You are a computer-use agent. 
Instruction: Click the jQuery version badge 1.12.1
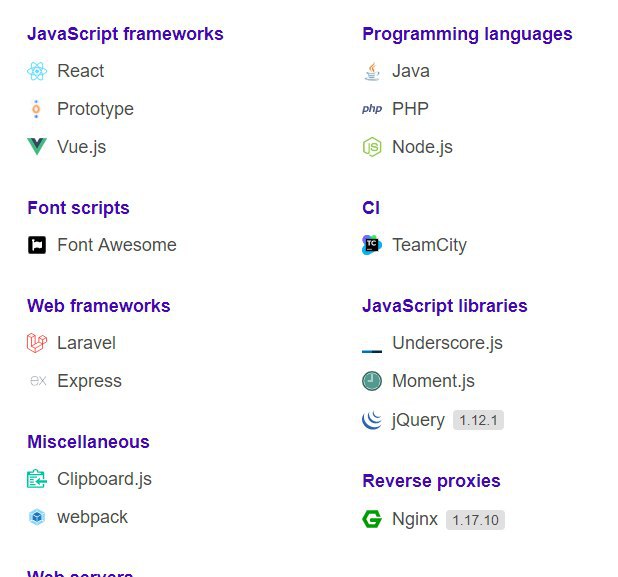pyautogui.click(x=478, y=421)
